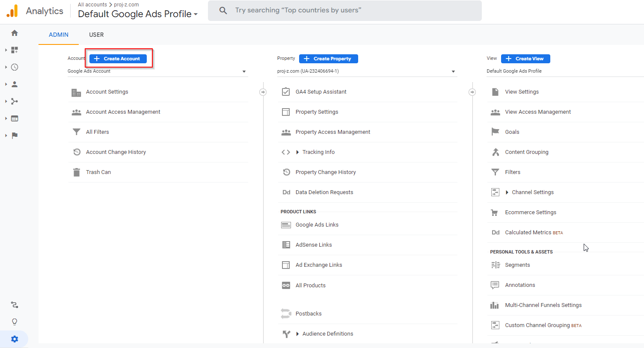Expand the Channel Settings section
Screen dimensions: 644x348
(532, 192)
